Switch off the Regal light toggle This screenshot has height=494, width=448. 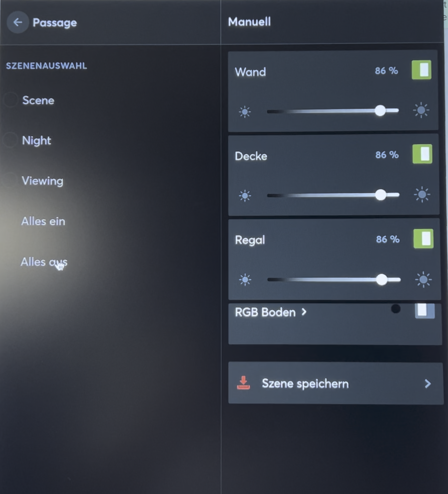(423, 238)
